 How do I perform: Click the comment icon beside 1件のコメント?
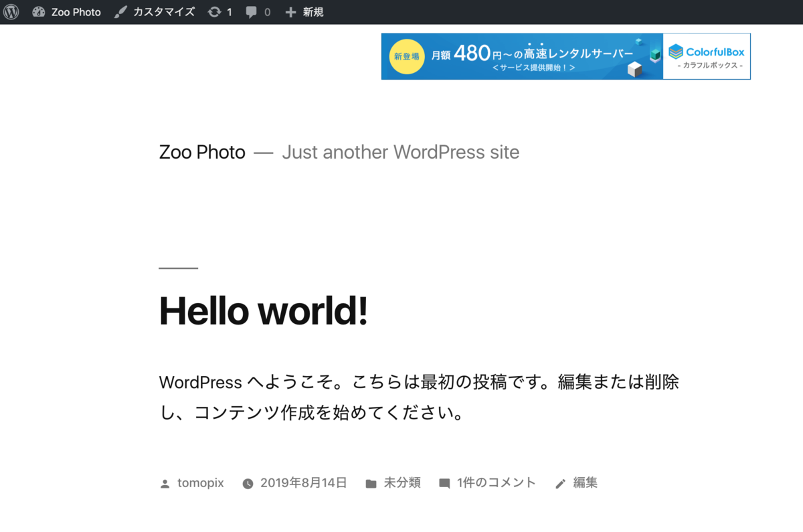click(x=445, y=482)
